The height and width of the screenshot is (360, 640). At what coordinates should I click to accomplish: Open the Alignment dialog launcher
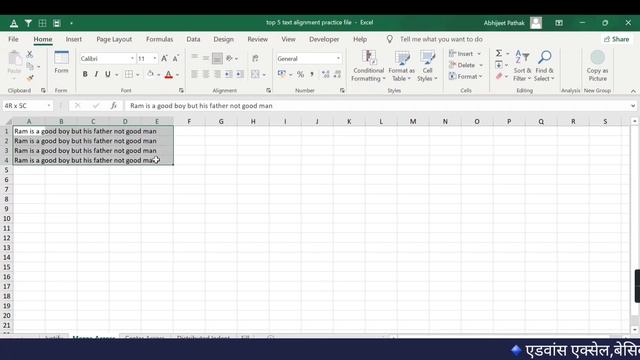tap(268, 91)
